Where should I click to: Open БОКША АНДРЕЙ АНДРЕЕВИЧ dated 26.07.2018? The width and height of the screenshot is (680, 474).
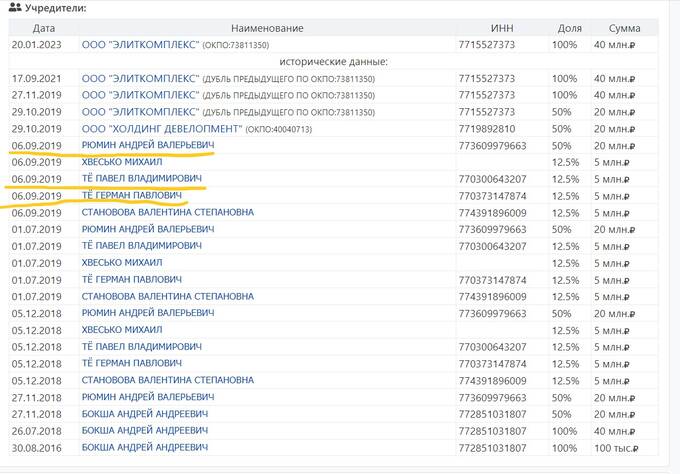pos(145,430)
